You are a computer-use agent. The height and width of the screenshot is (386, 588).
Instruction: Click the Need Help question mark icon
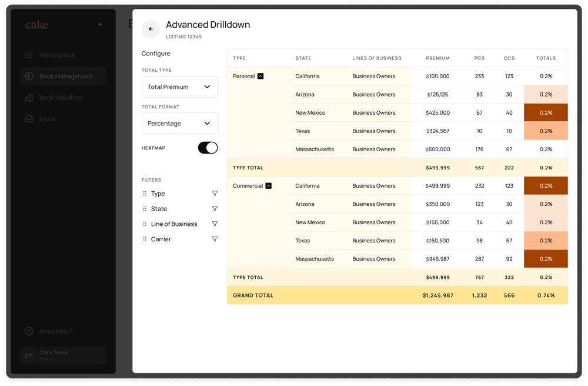tap(28, 331)
